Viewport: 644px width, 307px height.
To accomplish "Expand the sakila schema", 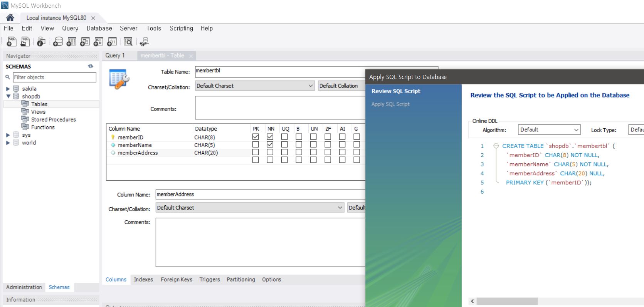I will click(x=8, y=89).
